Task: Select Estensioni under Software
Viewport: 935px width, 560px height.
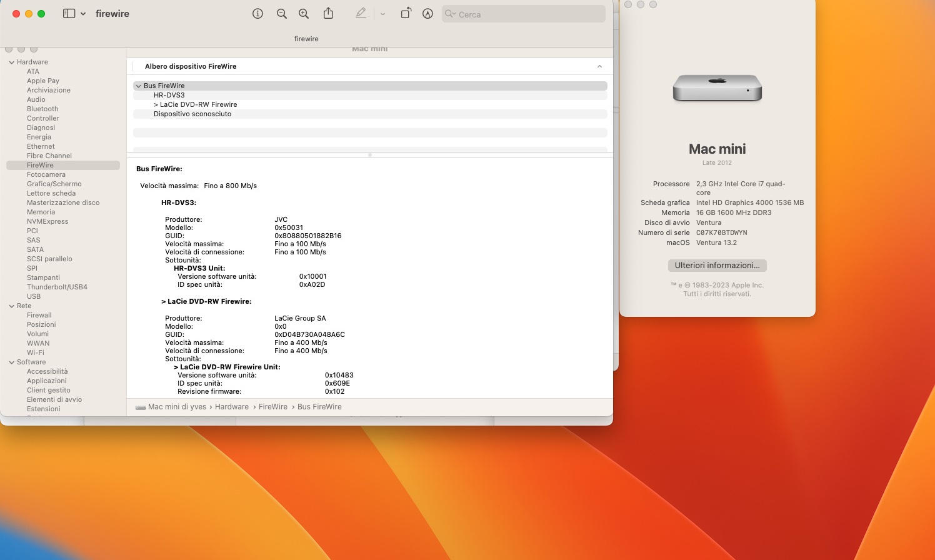Action: pyautogui.click(x=44, y=409)
